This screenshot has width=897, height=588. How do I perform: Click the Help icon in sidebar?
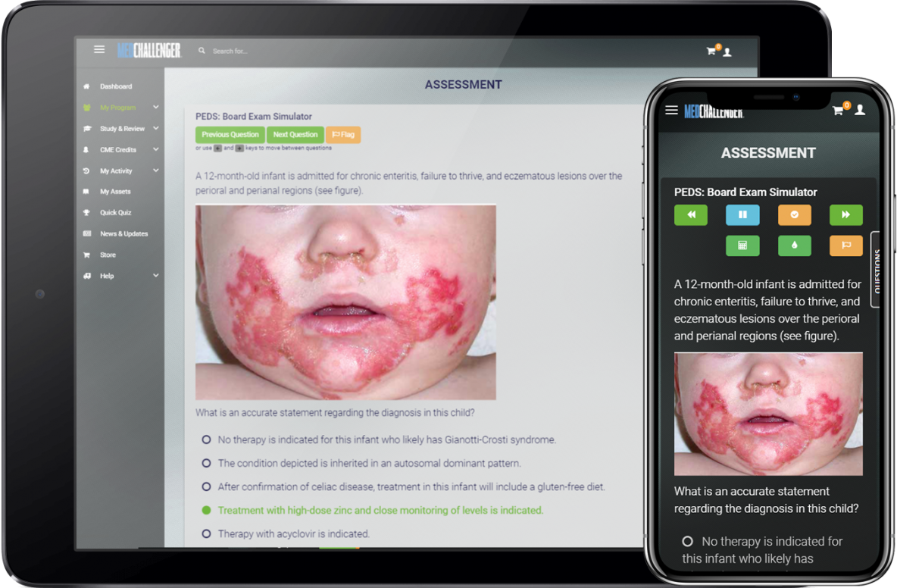(x=87, y=276)
